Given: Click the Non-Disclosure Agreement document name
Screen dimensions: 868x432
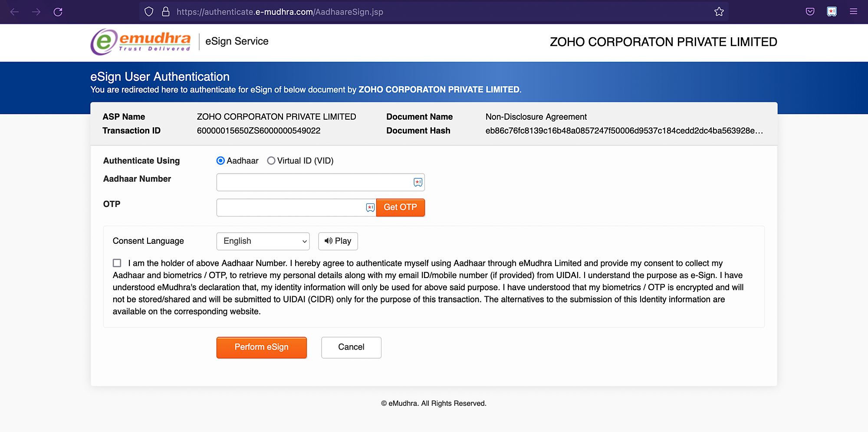Looking at the screenshot, I should (x=536, y=117).
